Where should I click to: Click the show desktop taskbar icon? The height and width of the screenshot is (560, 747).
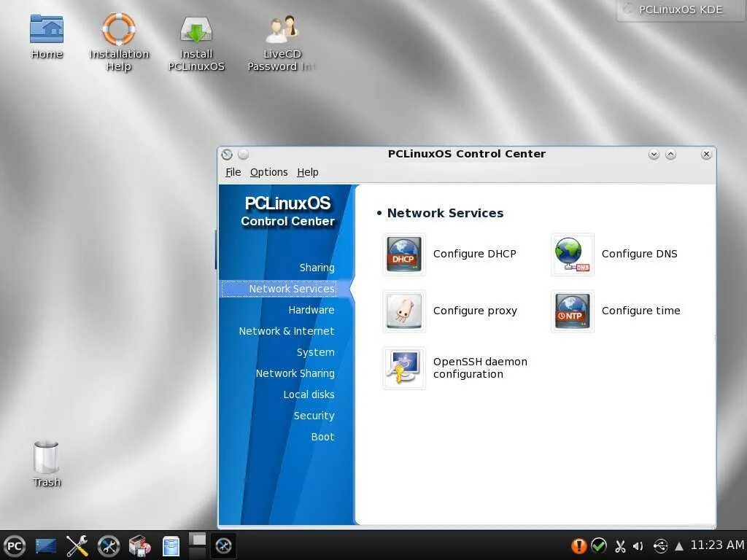46,545
